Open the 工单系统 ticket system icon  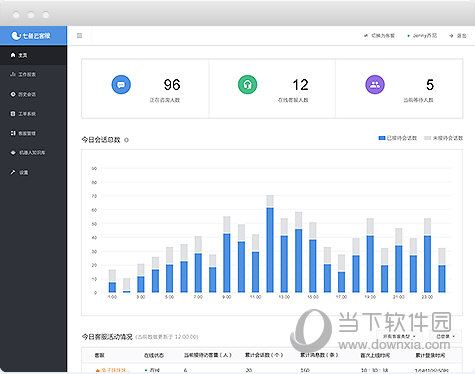pos(13,114)
